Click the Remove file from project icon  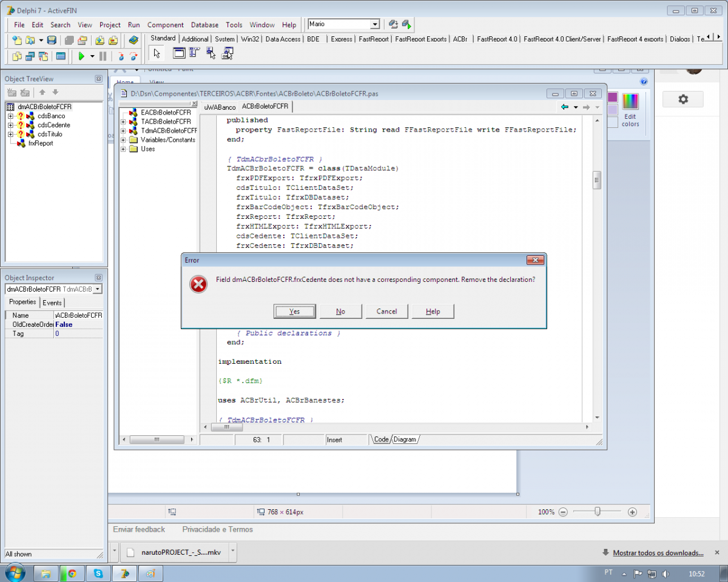pyautogui.click(x=113, y=40)
